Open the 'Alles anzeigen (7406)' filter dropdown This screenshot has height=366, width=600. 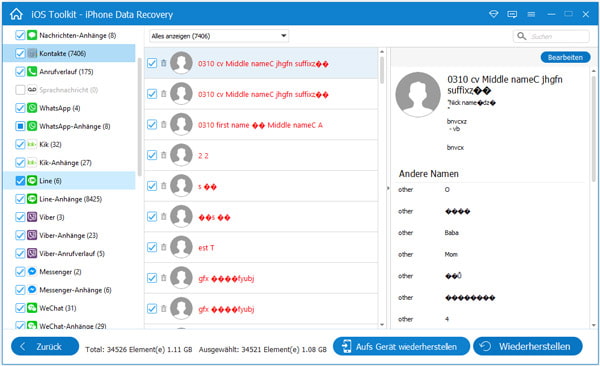pyautogui.click(x=219, y=36)
